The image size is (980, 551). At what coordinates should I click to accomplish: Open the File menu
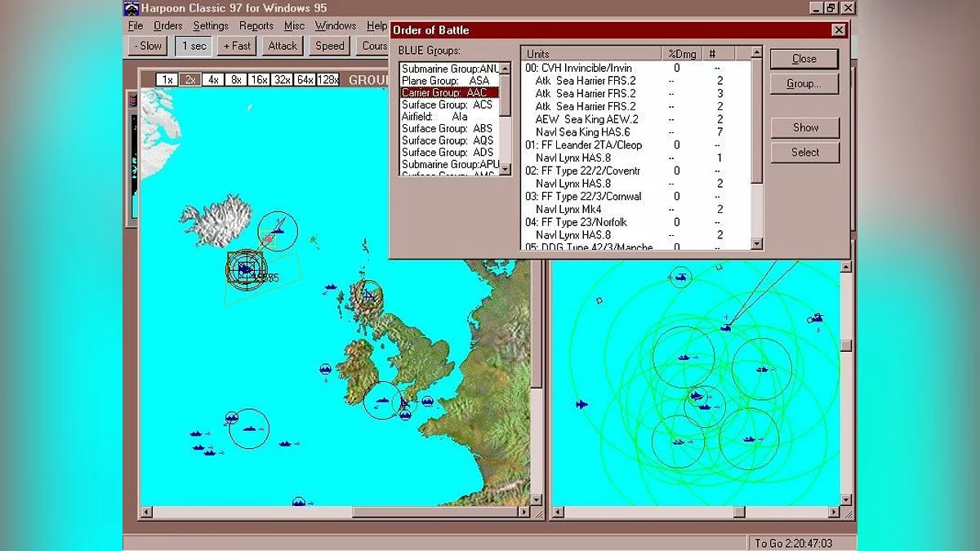click(x=136, y=26)
